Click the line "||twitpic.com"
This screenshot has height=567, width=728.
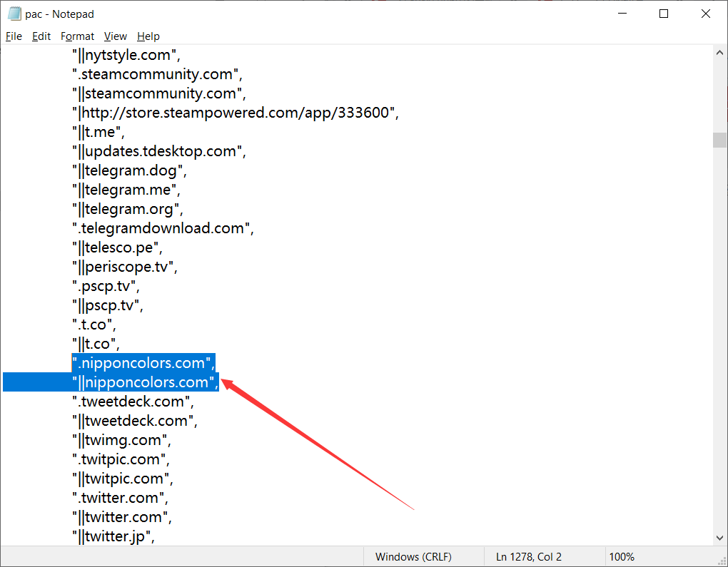point(123,479)
